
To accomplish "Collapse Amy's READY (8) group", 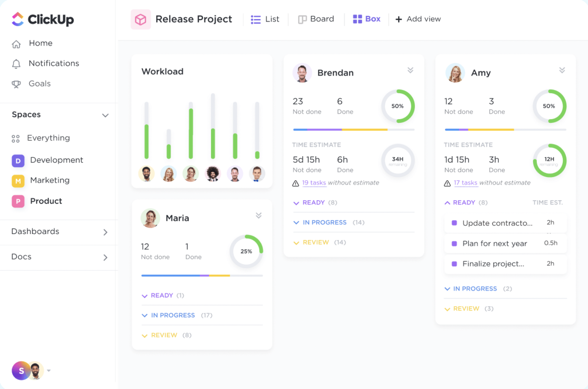I will tap(466, 203).
